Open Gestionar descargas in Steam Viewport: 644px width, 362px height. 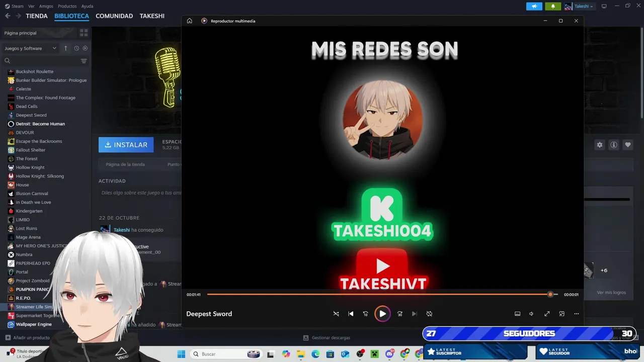coord(327,338)
